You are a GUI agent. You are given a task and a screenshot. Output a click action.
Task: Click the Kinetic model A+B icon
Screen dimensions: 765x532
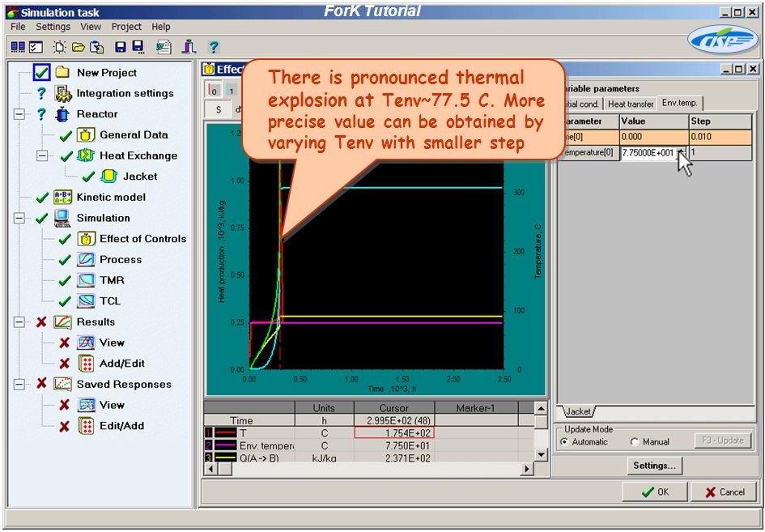tap(63, 198)
